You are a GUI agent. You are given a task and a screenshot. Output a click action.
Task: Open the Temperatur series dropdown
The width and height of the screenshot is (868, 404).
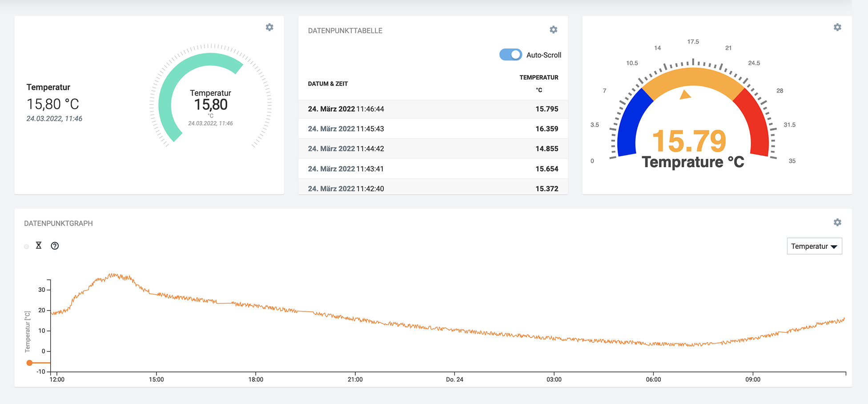(814, 246)
